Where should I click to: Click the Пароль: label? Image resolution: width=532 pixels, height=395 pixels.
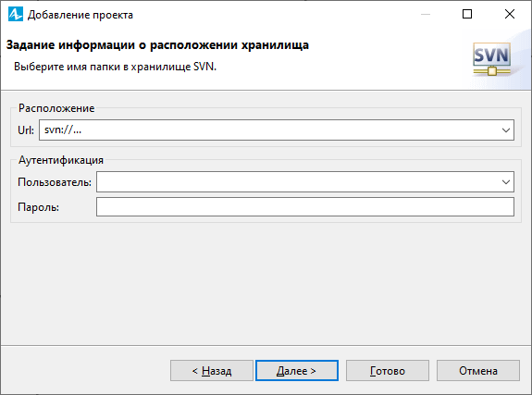38,207
